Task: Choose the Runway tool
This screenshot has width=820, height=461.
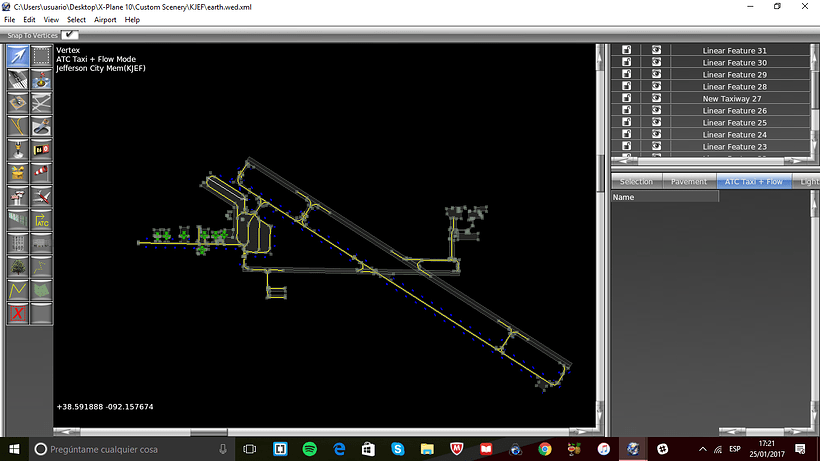Action: point(18,79)
